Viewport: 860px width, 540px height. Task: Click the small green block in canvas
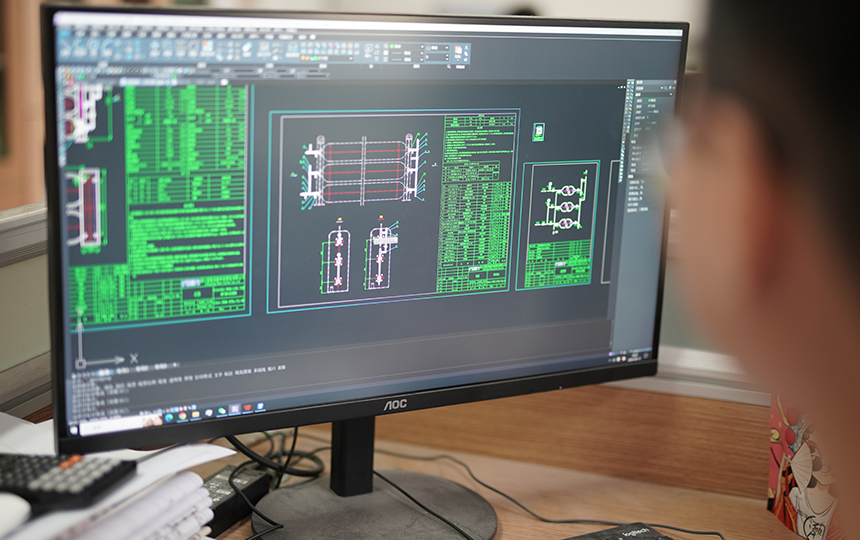tap(538, 132)
